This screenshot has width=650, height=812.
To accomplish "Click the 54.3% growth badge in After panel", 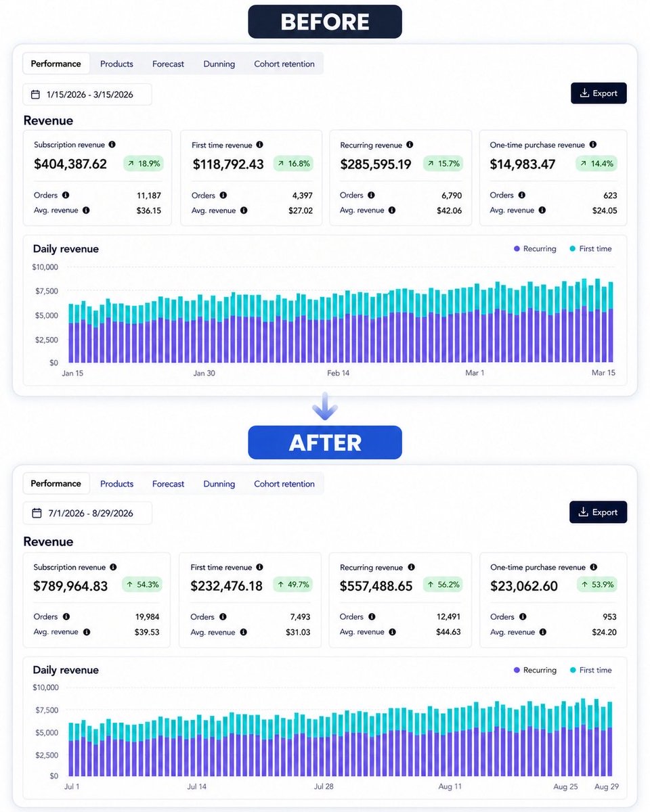I will click(x=142, y=585).
